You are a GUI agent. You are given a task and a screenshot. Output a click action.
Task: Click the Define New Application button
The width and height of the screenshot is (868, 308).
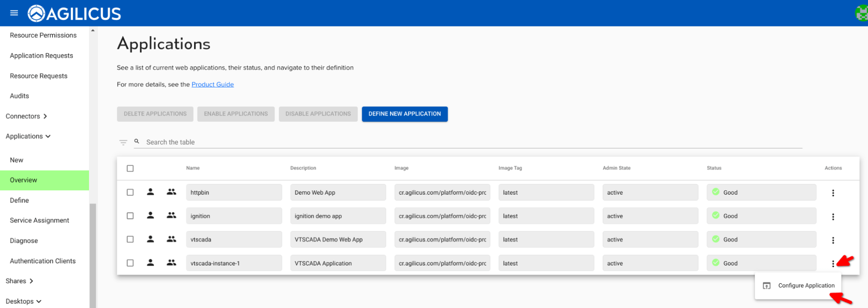(404, 114)
